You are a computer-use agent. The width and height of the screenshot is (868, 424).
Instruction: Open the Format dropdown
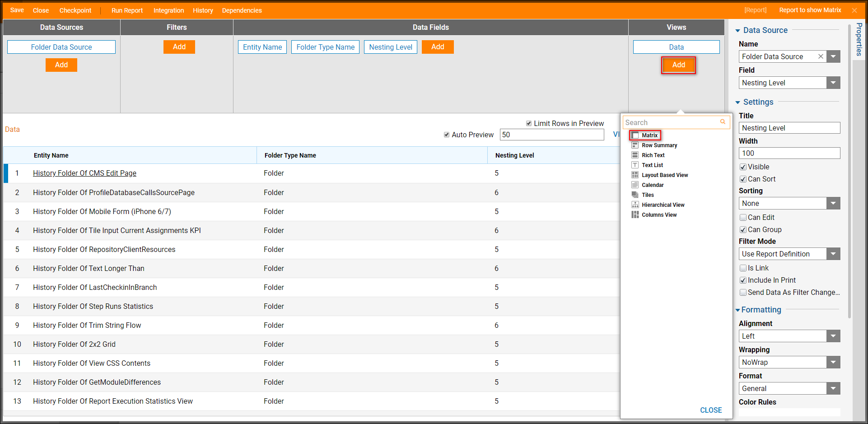(833, 388)
